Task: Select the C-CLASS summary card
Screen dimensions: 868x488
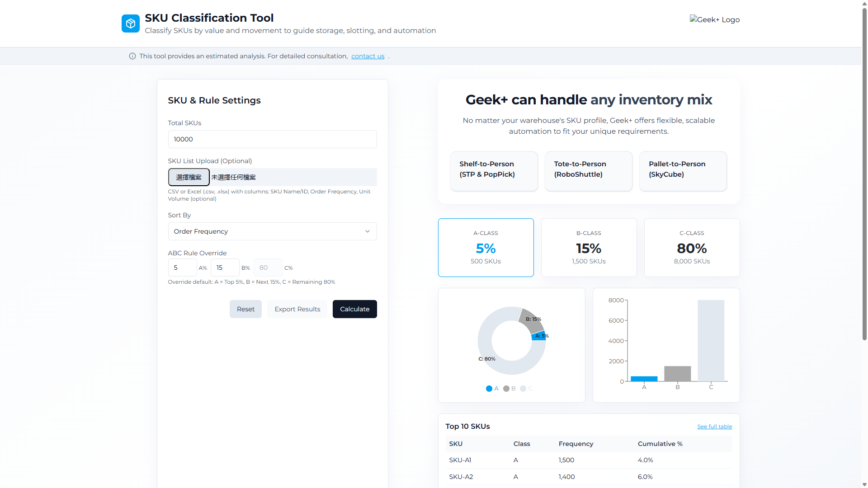Action: [692, 247]
